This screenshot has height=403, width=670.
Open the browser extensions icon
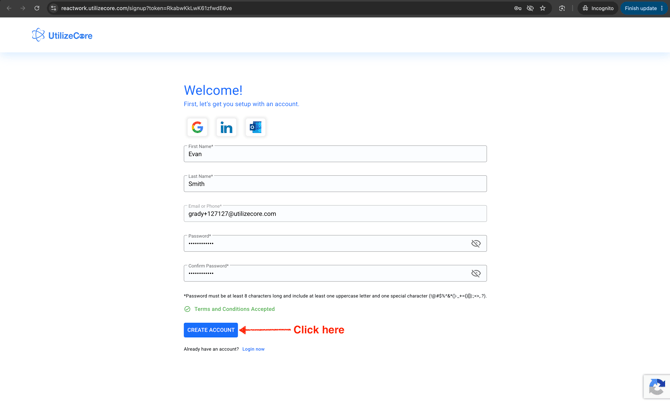pos(562,8)
